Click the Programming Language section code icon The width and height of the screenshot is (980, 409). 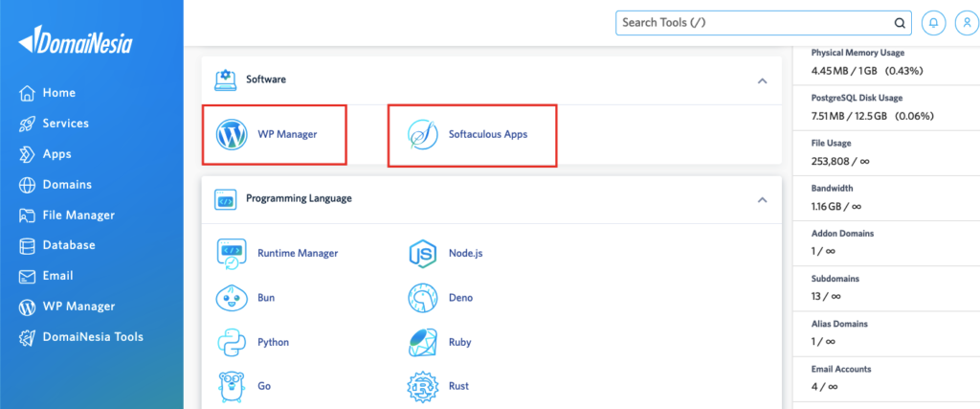pos(226,199)
